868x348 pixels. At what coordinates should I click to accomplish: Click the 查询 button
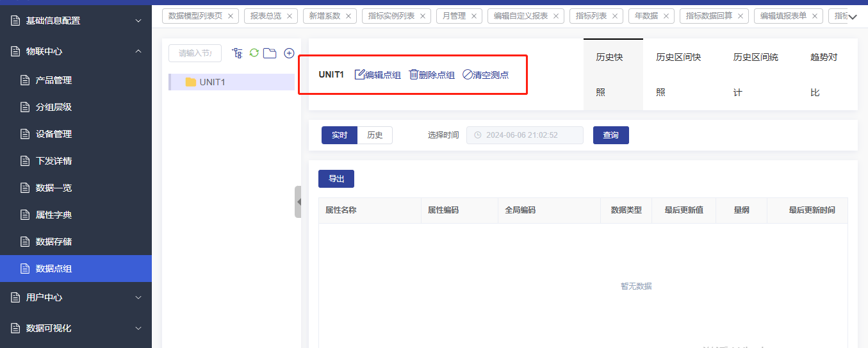(610, 135)
